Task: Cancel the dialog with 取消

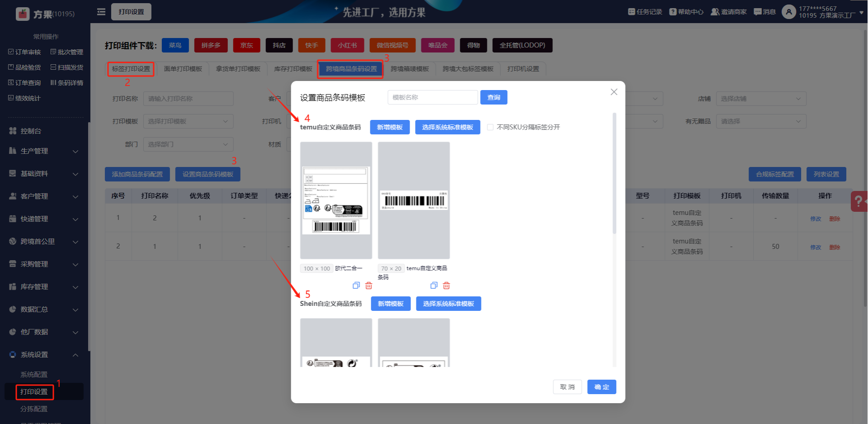Action: click(567, 387)
